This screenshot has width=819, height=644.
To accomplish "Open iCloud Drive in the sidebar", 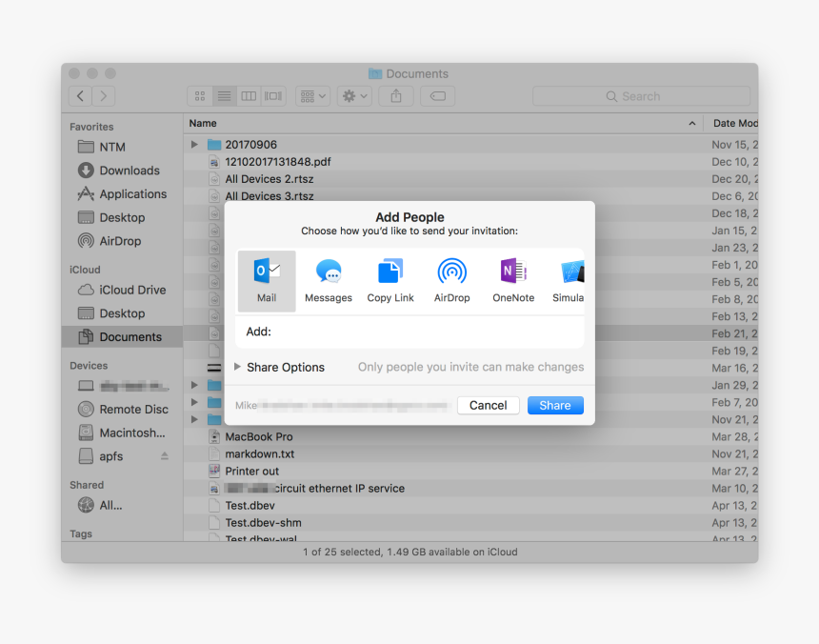I will click(122, 290).
